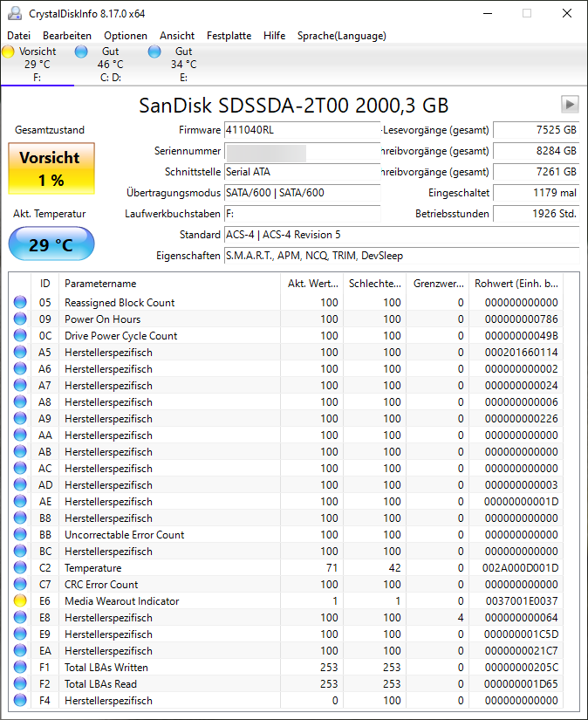588x720 pixels.
Task: Click the Laufwerkbuchstaben field F:
Action: click(303, 214)
